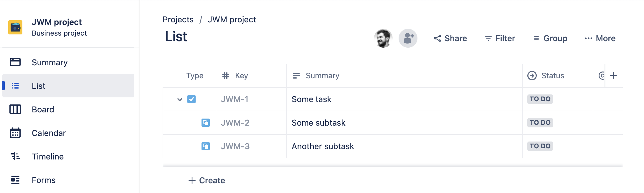Image resolution: width=644 pixels, height=193 pixels.
Task: Click the subtask icon for JWM-3
Action: [x=206, y=146]
